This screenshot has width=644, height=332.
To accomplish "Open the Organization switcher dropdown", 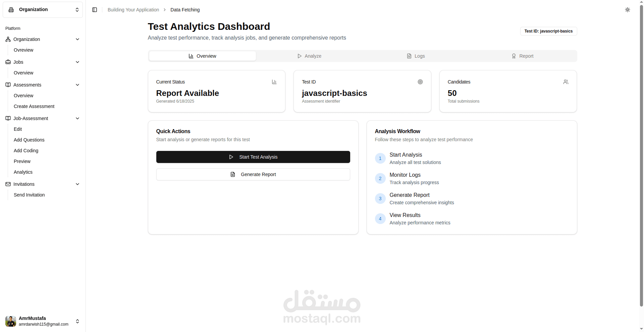I will coord(43,10).
